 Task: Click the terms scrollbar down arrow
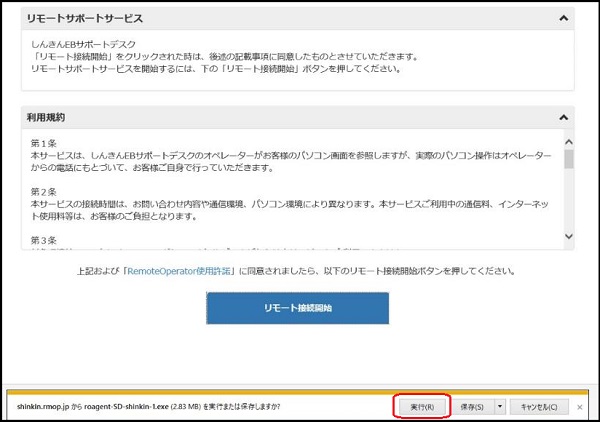[x=568, y=237]
